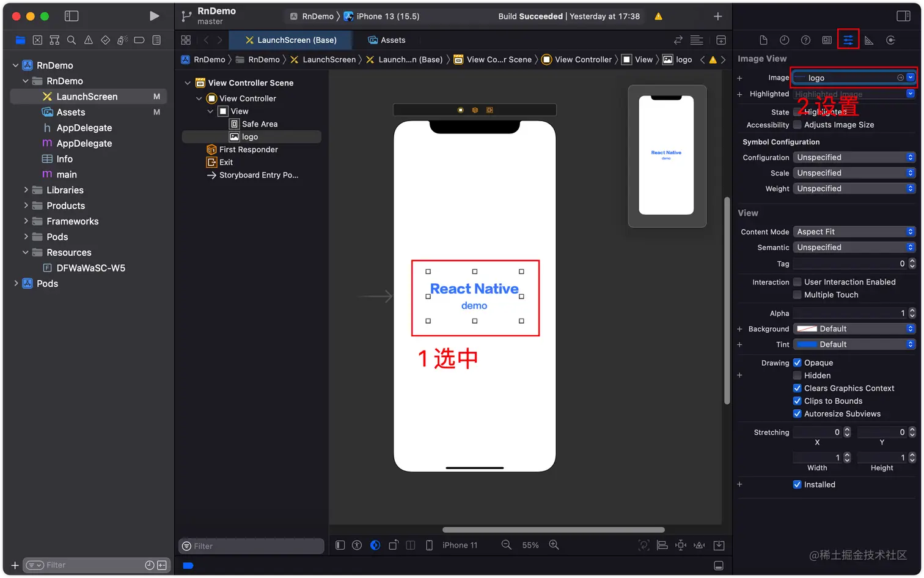The height and width of the screenshot is (578, 924).
Task: Open the Configuration dropdown
Action: (x=854, y=157)
